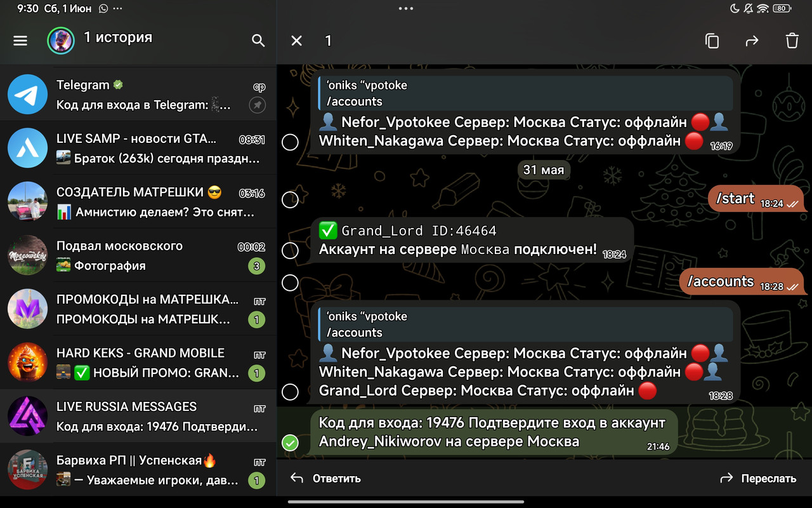The image size is (812, 508).
Task: Select the /start message via its circle
Action: (x=290, y=199)
